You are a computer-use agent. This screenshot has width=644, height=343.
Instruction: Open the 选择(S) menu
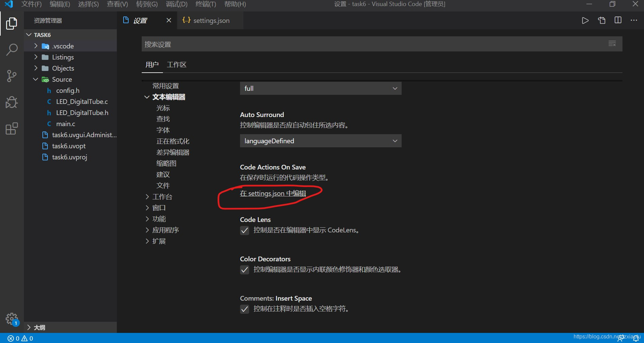[x=89, y=4]
